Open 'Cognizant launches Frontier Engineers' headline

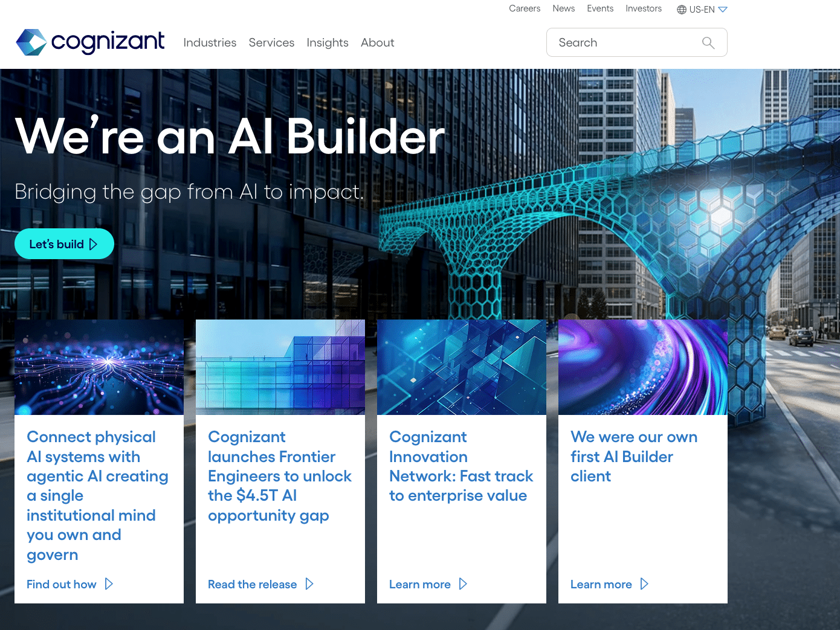point(280,476)
